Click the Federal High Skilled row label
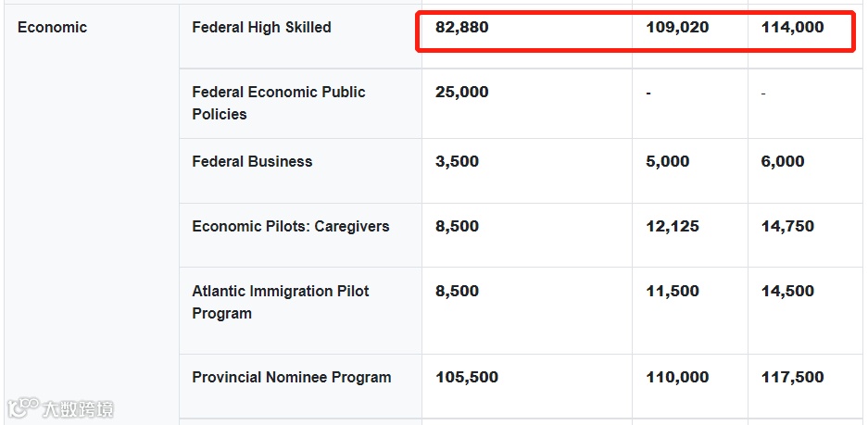 pos(261,28)
